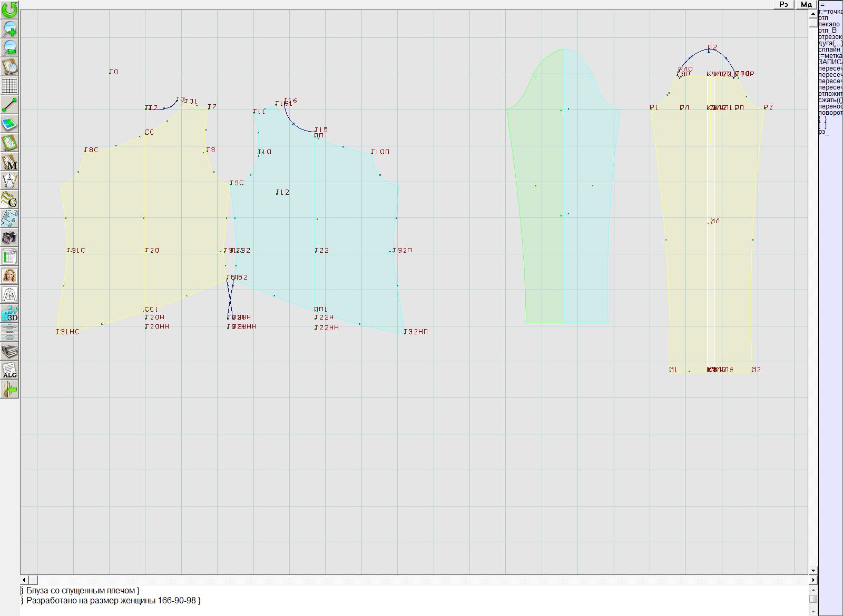
Task: Select the compass divider tool
Action: coord(9,181)
